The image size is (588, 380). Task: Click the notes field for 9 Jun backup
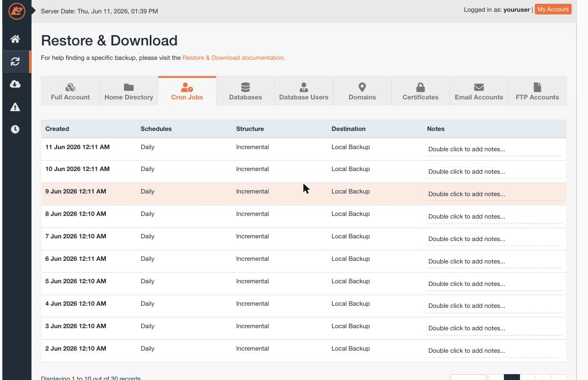coord(494,194)
